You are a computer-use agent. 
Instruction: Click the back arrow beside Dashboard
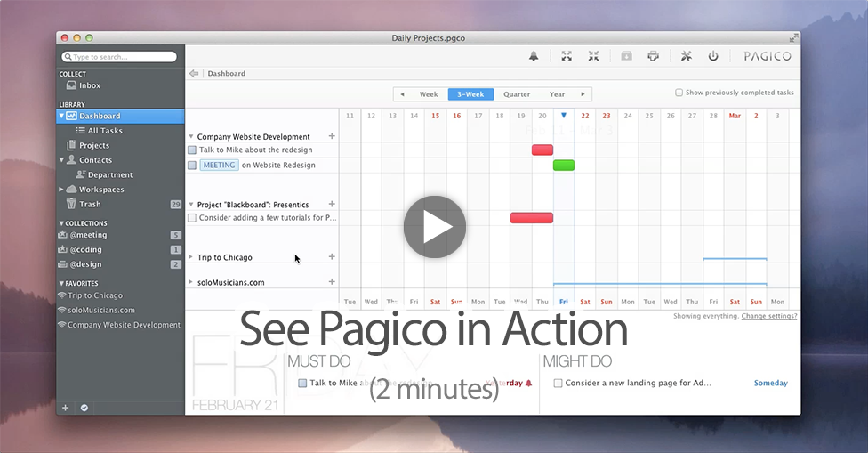point(194,73)
